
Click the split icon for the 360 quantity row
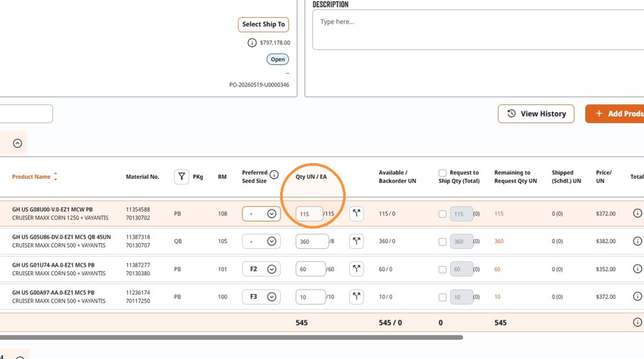click(x=356, y=241)
